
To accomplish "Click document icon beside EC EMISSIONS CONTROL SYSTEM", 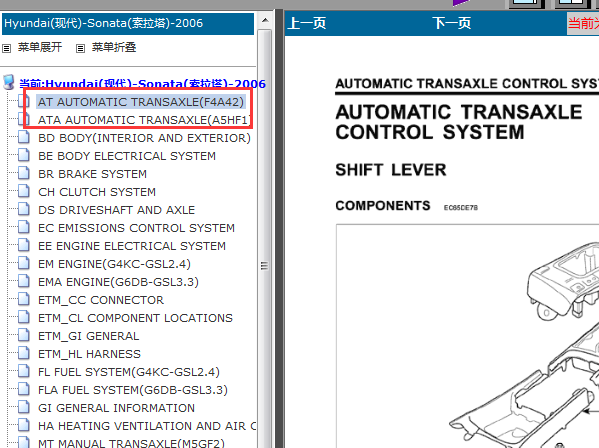I will 24,227.
